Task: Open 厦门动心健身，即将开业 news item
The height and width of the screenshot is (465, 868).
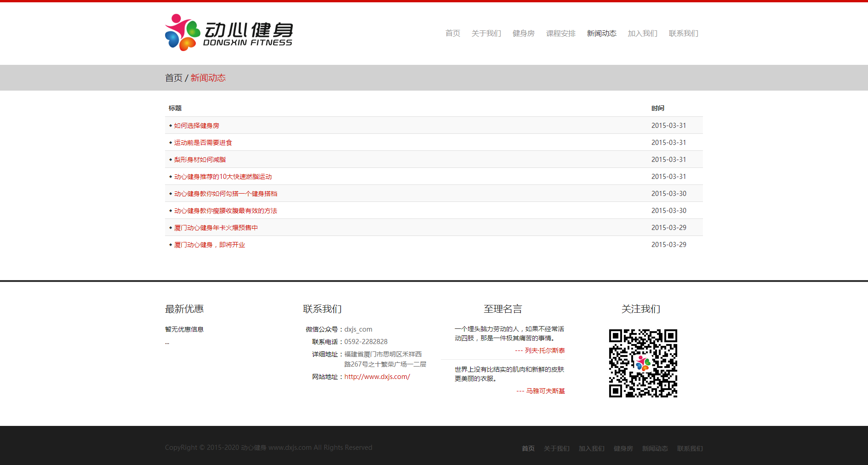Action: (x=209, y=244)
